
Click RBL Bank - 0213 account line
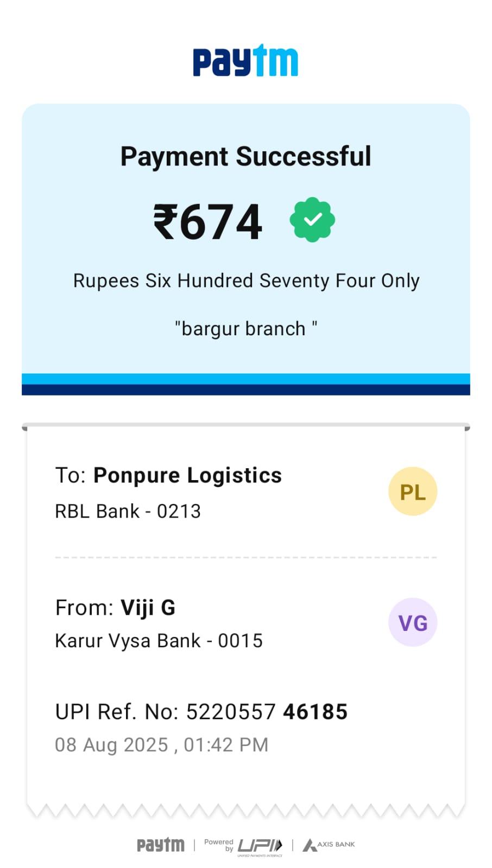tap(128, 511)
